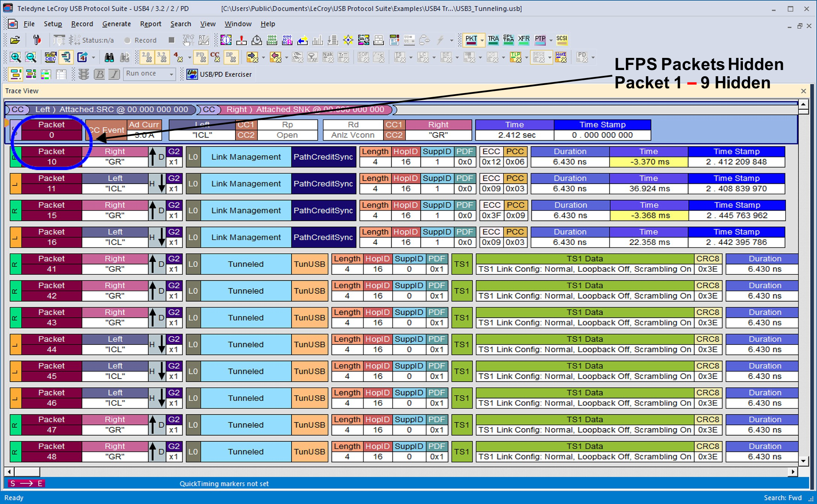The image size is (817, 504).
Task: Open the Run once combo box
Action: pyautogui.click(x=149, y=74)
